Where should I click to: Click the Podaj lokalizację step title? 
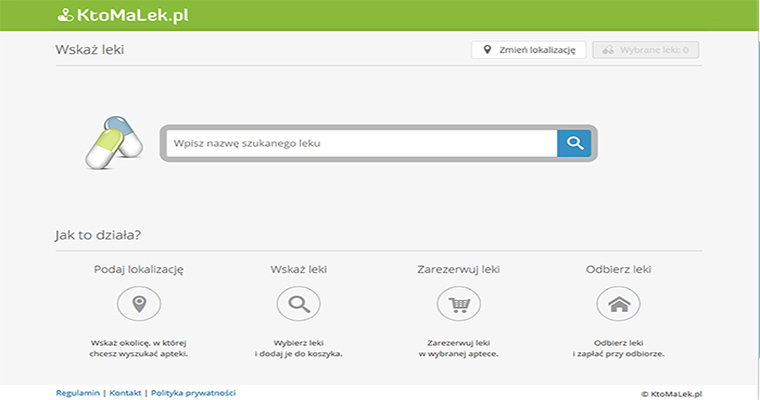coord(138,269)
